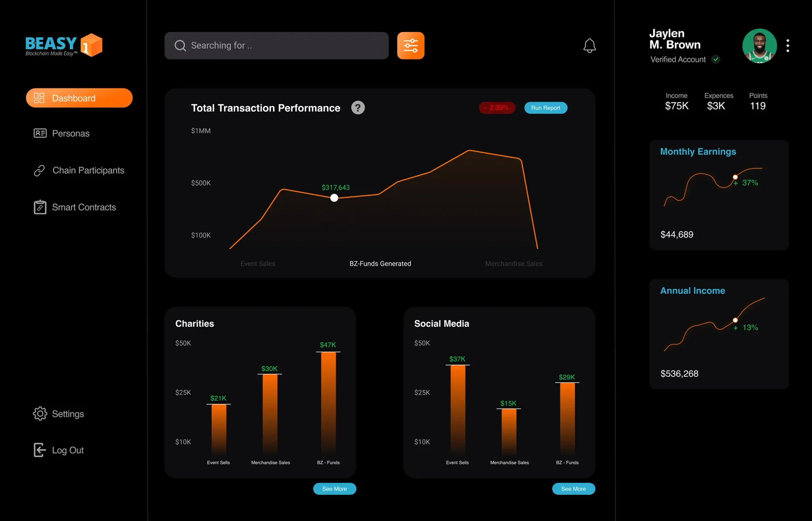Switch to Event Sales chart tab
This screenshot has height=521, width=812.
(258, 264)
